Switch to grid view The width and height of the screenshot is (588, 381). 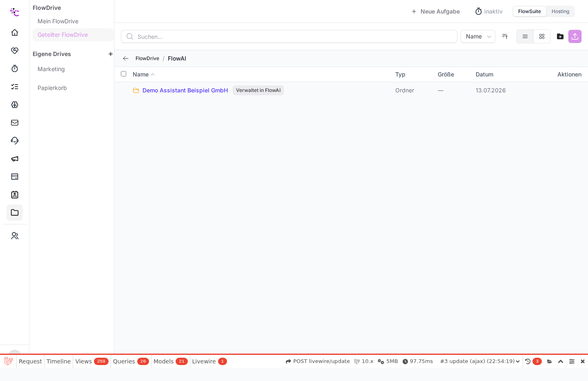click(542, 36)
